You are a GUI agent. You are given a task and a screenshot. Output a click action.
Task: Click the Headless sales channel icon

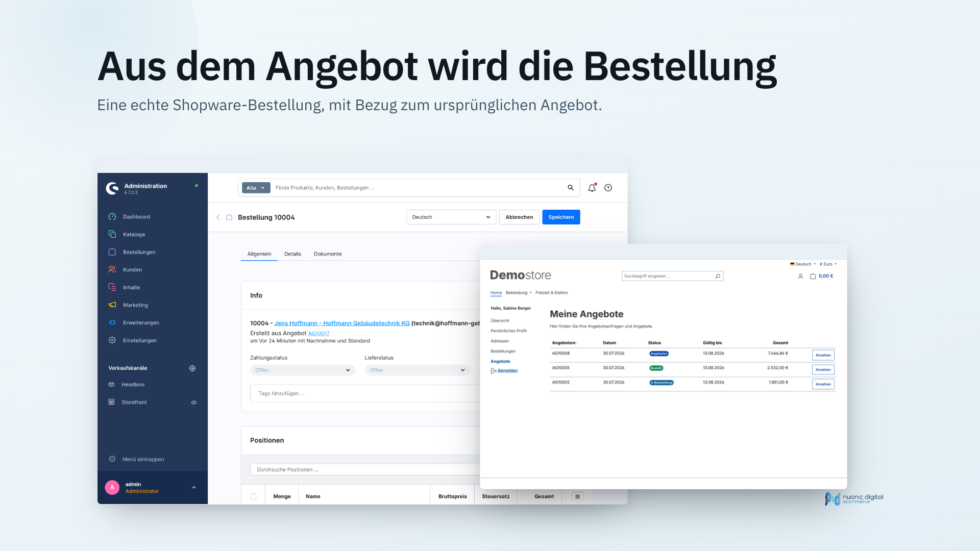click(x=111, y=385)
